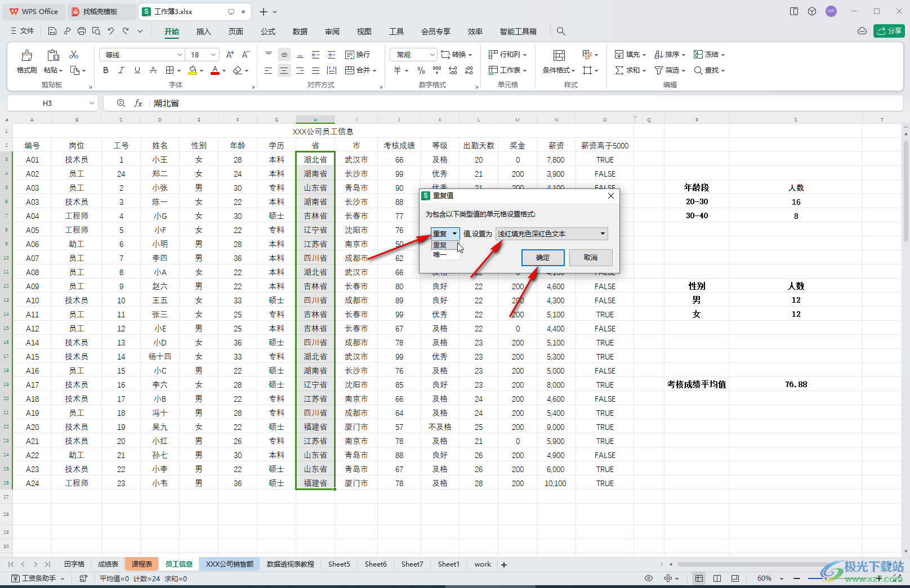Image resolution: width=910 pixels, height=588 pixels.
Task: Click the Undo icon
Action: [110, 31]
